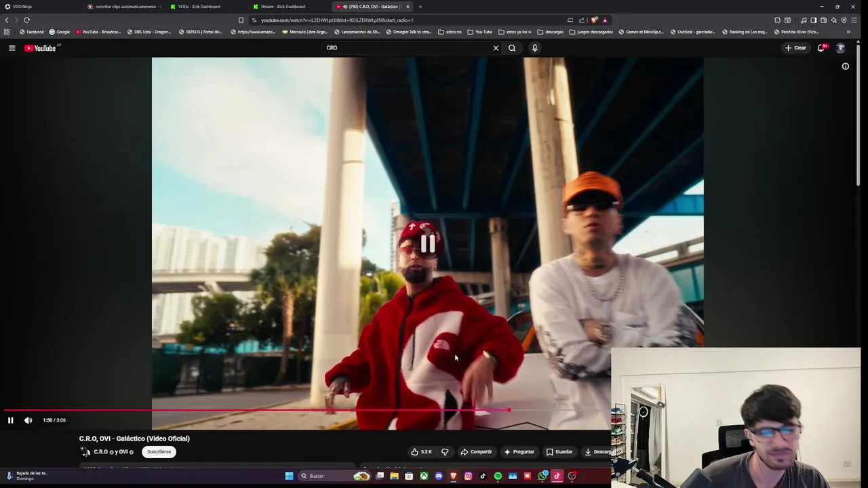The height and width of the screenshot is (488, 868).
Task: Open the 'descargas' bookmarks folder
Action: coord(550,32)
